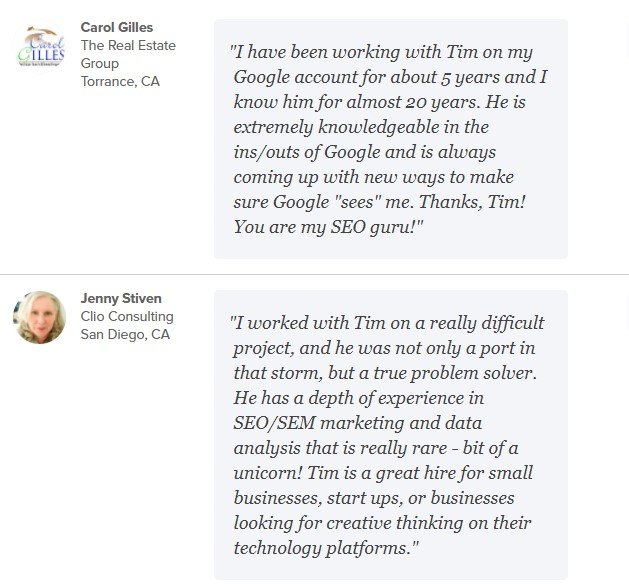Click the Torrance, CA location
Screen dimensions: 629x584
coord(120,81)
